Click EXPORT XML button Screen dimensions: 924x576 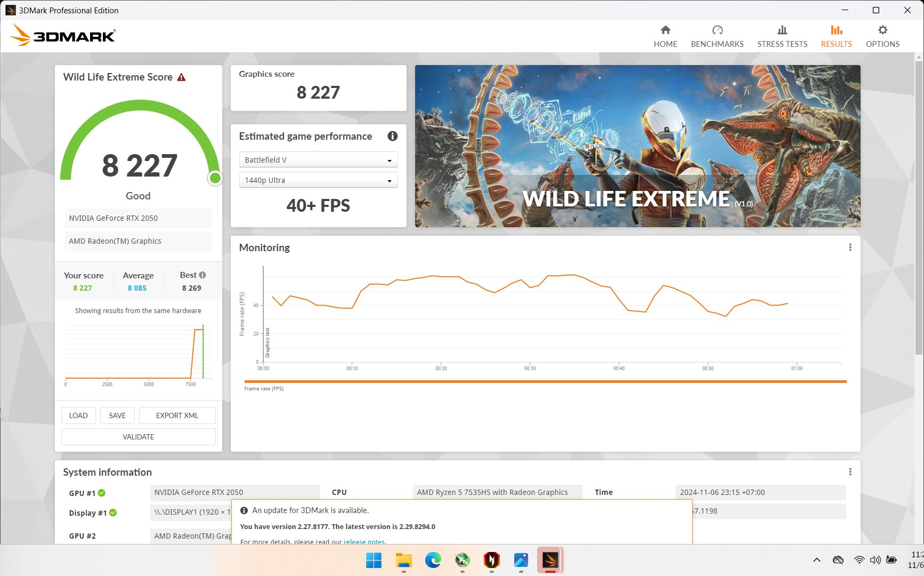(177, 415)
